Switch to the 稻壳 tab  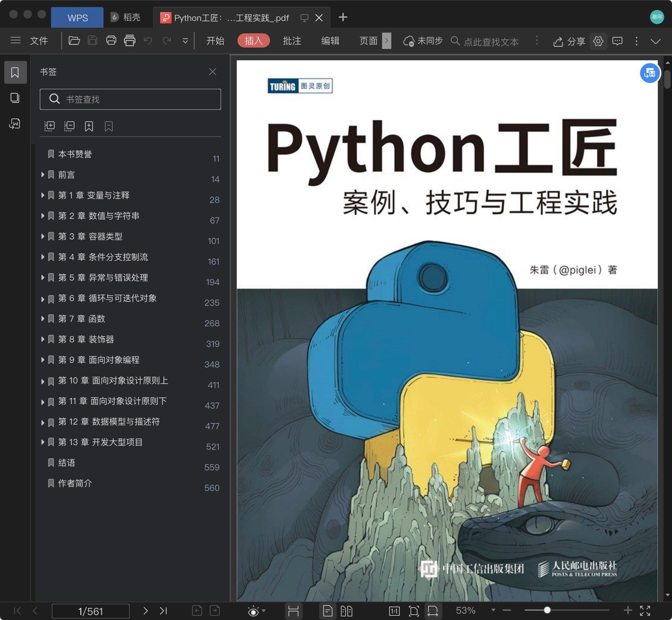(125, 17)
